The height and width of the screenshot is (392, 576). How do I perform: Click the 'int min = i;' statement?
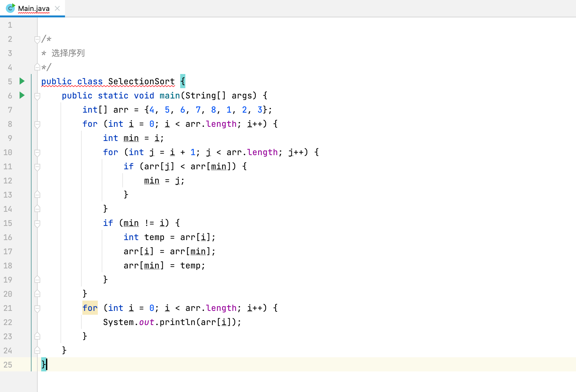coord(133,138)
